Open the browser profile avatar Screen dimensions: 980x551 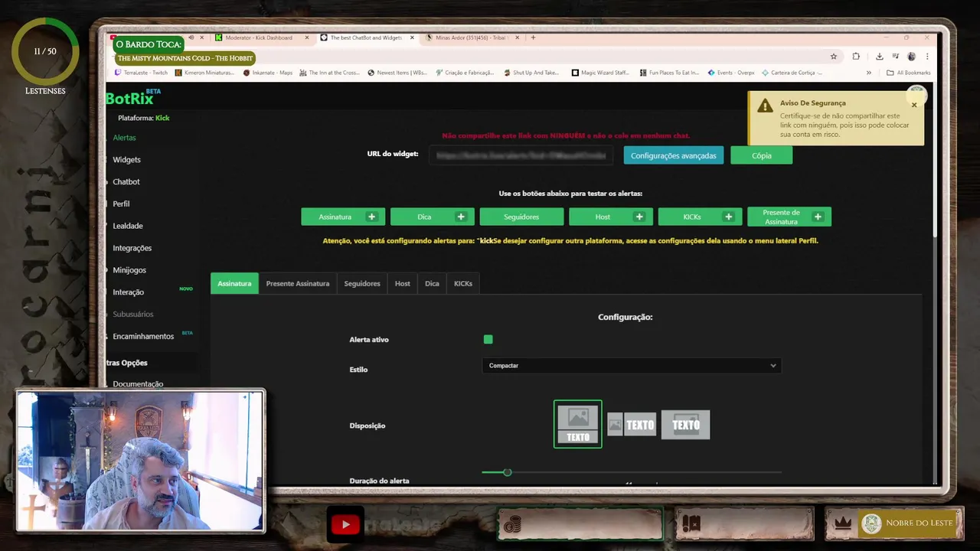click(911, 56)
